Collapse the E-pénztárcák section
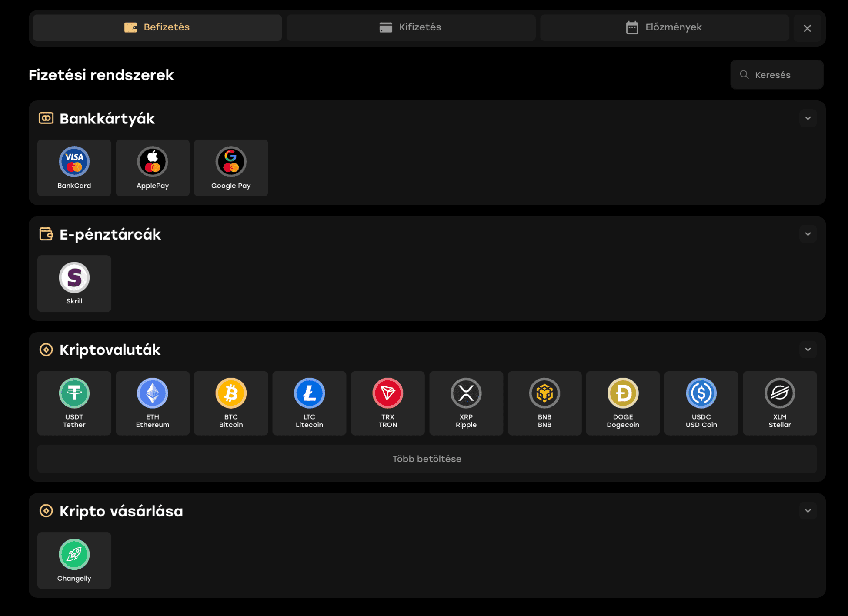This screenshot has width=848, height=616. pyautogui.click(x=808, y=234)
